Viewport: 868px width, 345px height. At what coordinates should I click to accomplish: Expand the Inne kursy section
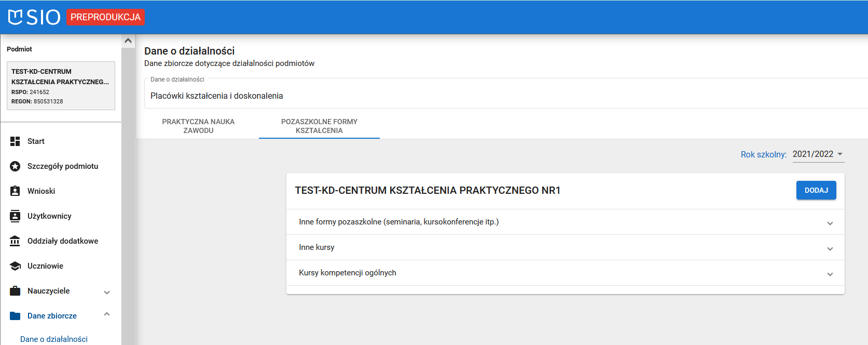(x=830, y=248)
